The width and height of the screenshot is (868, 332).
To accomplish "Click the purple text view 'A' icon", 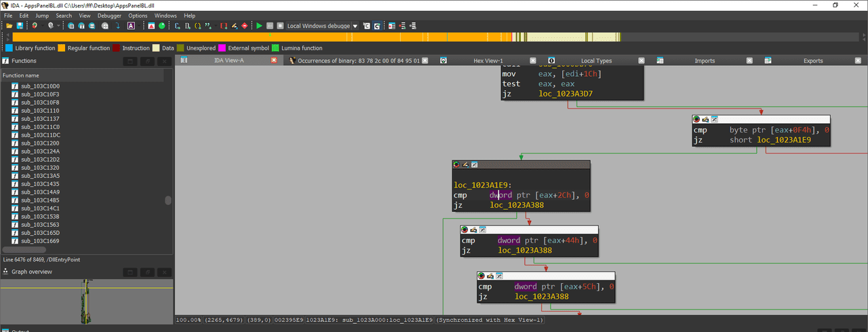I will pos(131,26).
